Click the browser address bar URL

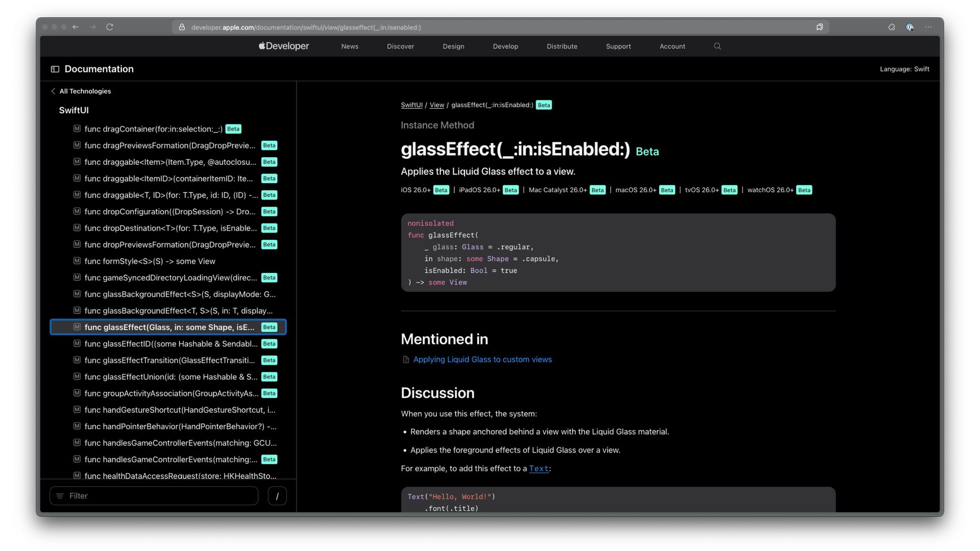click(306, 27)
